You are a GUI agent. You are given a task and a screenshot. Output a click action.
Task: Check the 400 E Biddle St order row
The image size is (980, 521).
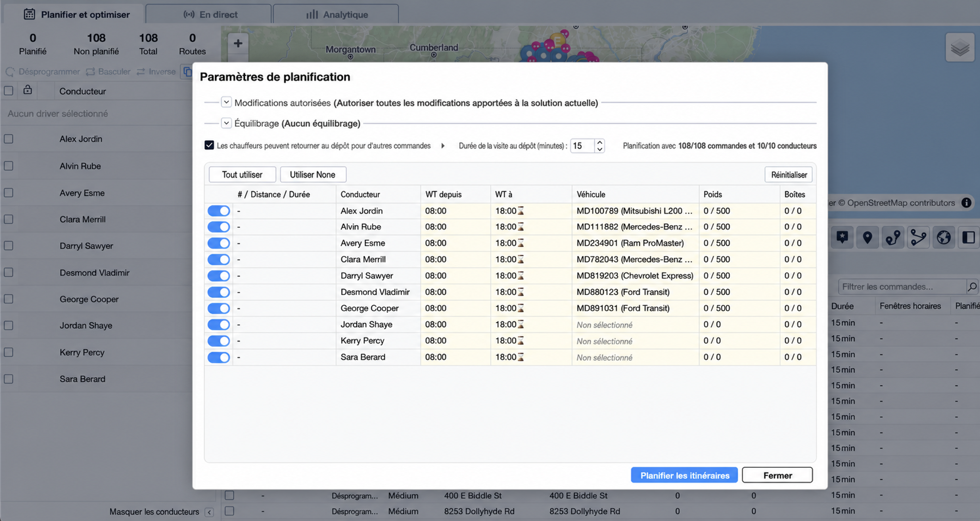229,496
